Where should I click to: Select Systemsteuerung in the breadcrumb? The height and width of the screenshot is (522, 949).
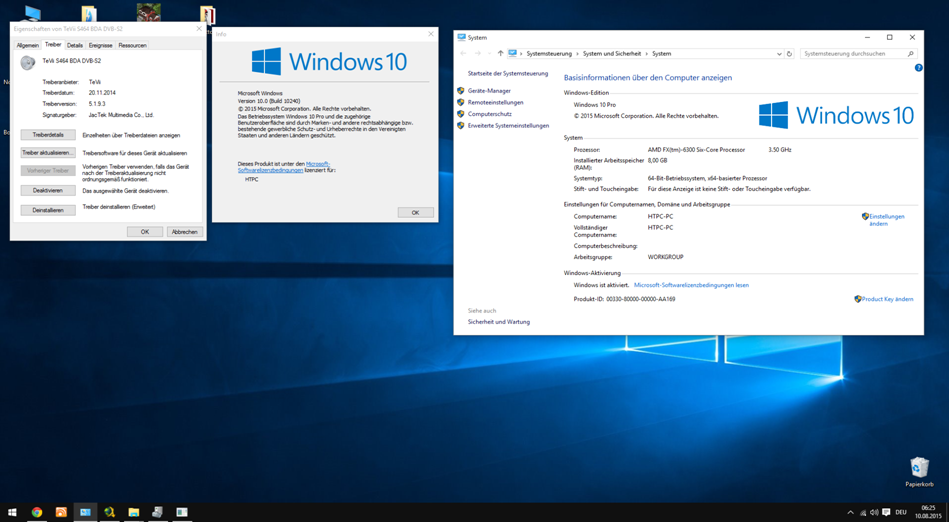point(549,54)
